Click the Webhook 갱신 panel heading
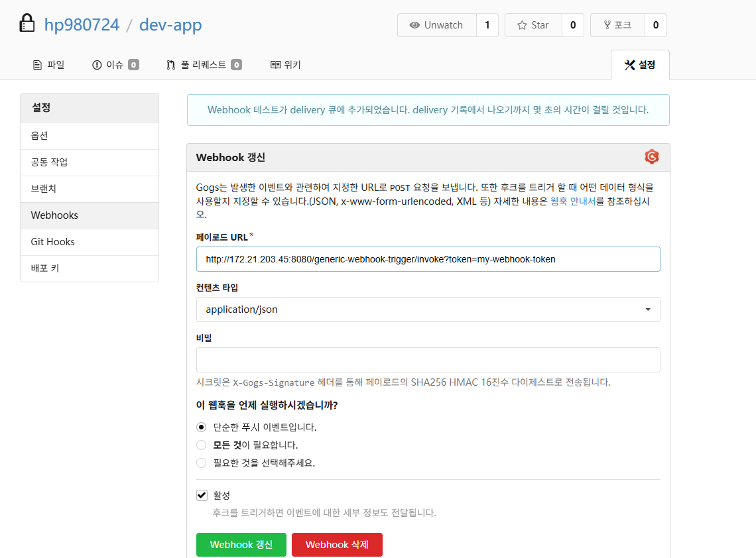The image size is (756, 558). 231,157
